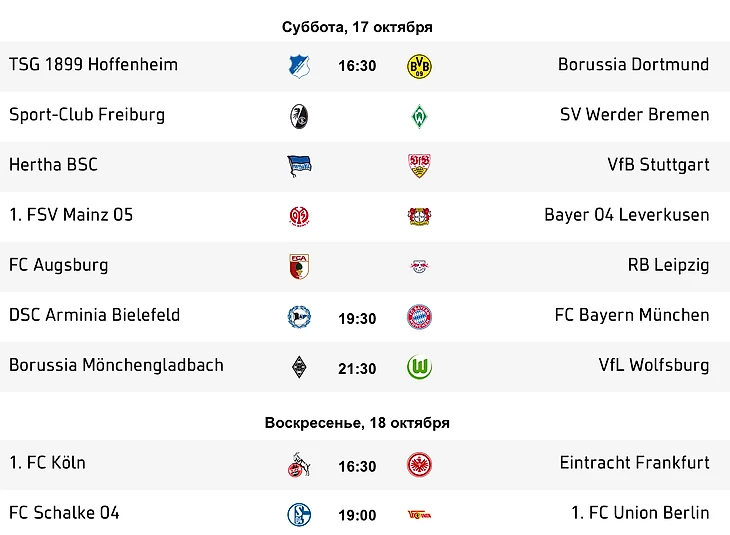Screen dimensions: 730x535
Task: Click the Werder Bremen green diamond logo
Action: coord(419,116)
